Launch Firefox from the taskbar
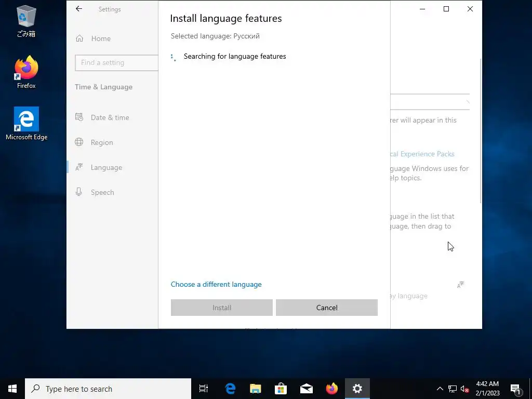Viewport: 532px width, 399px height. pos(331,389)
